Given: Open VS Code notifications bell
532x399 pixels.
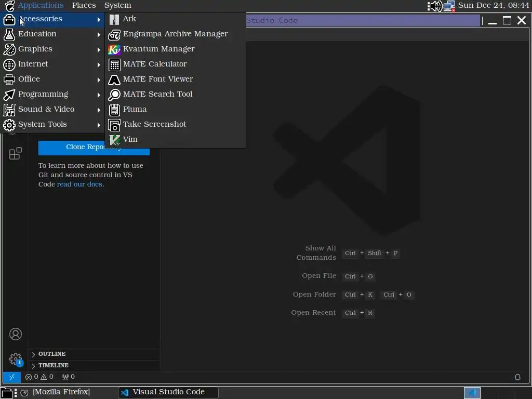Looking at the screenshot, I should tap(517, 377).
